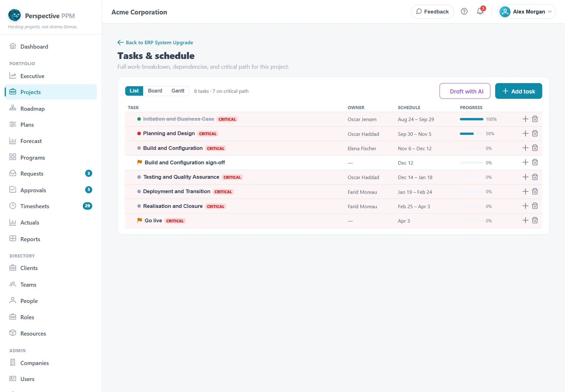Toggle the Realisation and Closure status dot

[x=139, y=206]
